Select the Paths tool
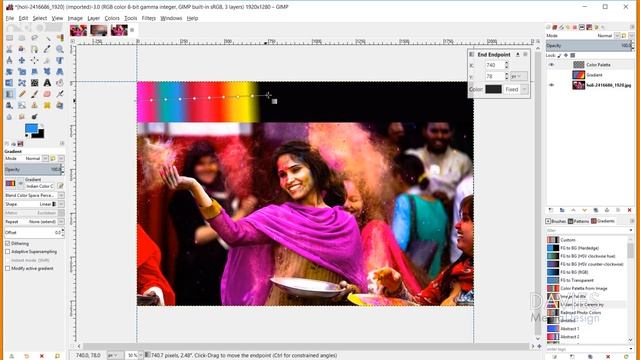640x360 pixels. point(34,49)
